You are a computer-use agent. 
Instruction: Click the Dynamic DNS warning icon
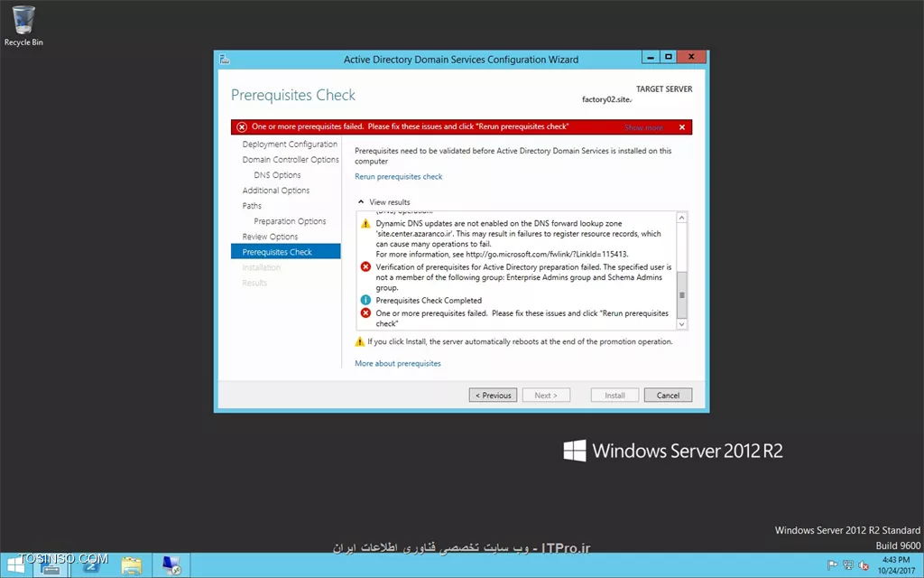tap(365, 224)
